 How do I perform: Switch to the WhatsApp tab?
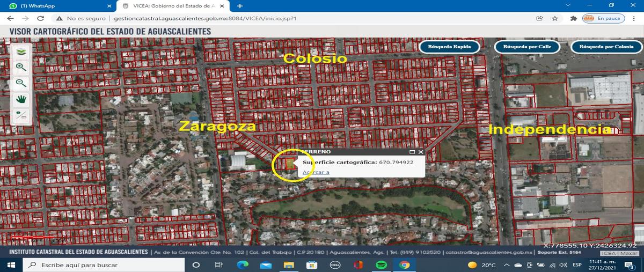click(x=59, y=5)
